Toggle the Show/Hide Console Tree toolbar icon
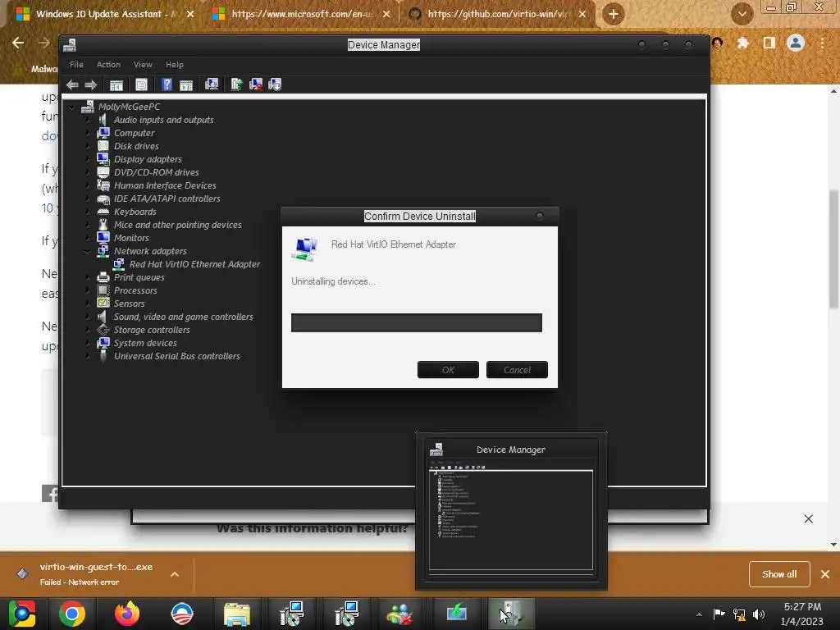Image resolution: width=840 pixels, height=630 pixels. 116,84
